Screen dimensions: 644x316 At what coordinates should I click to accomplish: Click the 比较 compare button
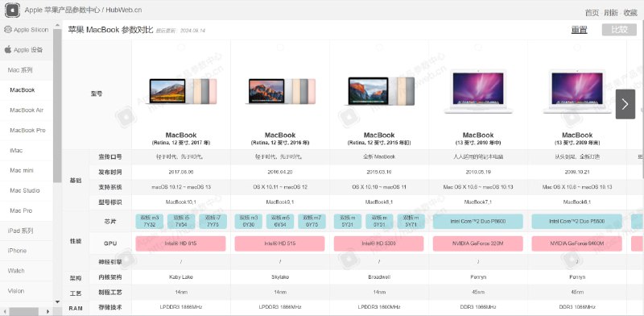(619, 30)
